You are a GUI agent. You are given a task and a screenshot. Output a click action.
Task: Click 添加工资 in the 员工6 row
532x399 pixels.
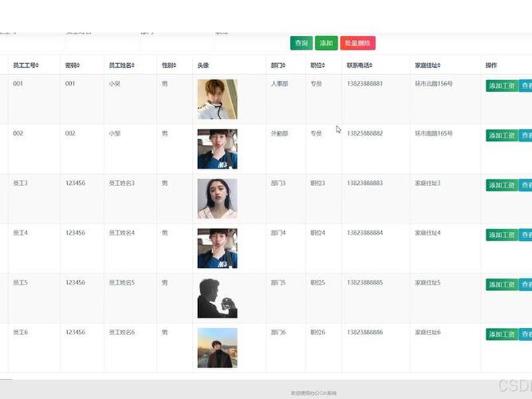coord(502,334)
